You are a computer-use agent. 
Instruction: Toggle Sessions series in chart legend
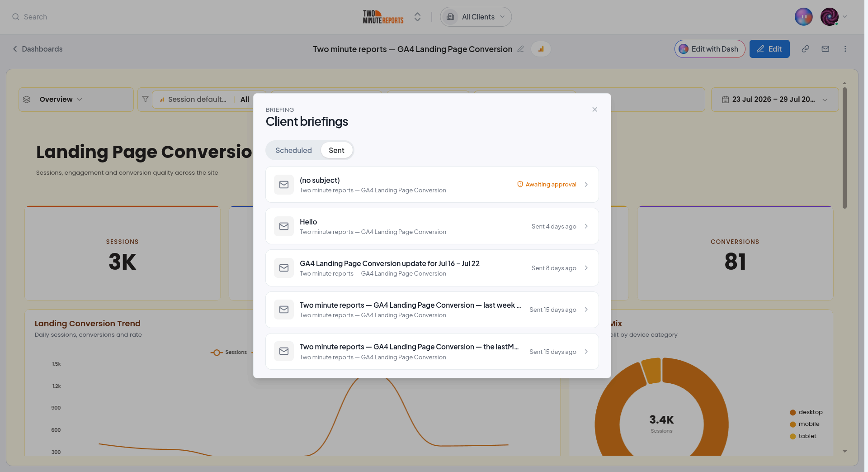tap(229, 352)
